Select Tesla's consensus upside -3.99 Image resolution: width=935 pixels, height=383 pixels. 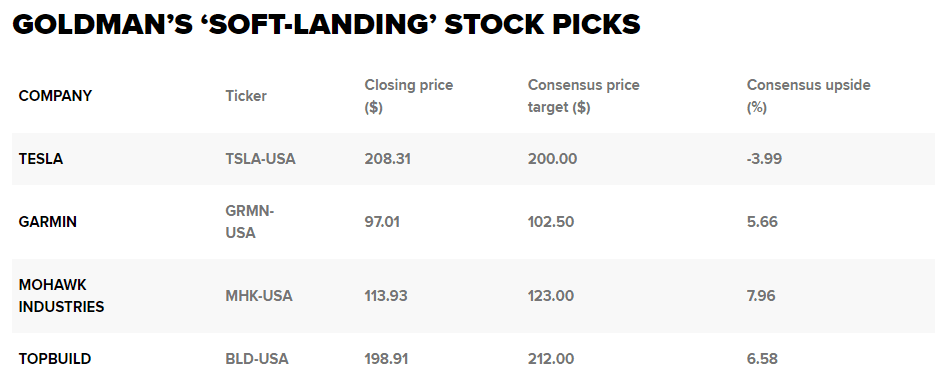pyautogui.click(x=764, y=159)
